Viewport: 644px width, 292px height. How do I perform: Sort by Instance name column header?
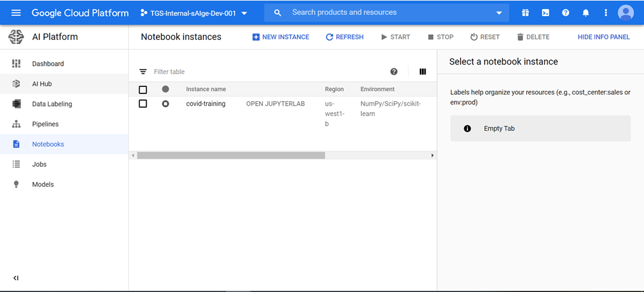point(206,89)
